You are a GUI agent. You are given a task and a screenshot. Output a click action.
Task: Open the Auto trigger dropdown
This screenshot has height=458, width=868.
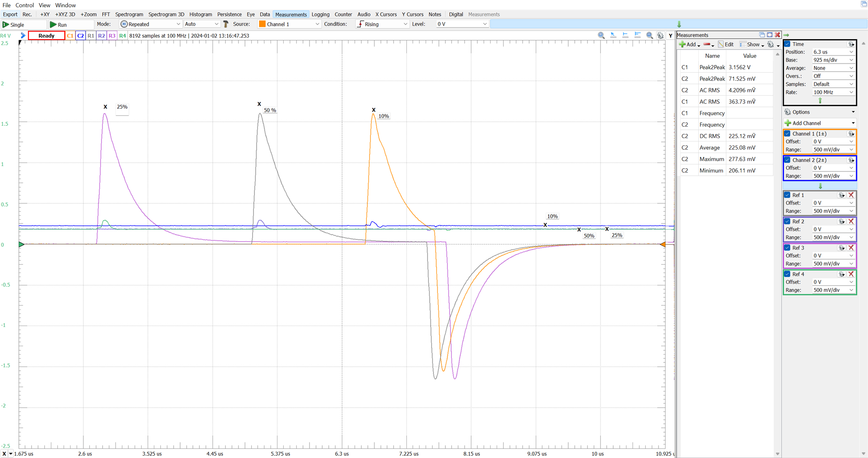[x=201, y=24]
